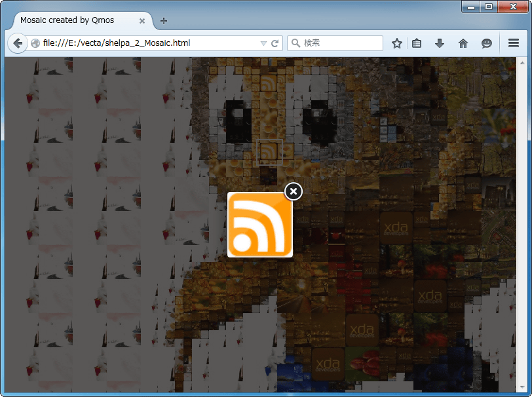This screenshot has width=532, height=397.
Task: Focus the 検索 search field
Action: (x=335, y=43)
